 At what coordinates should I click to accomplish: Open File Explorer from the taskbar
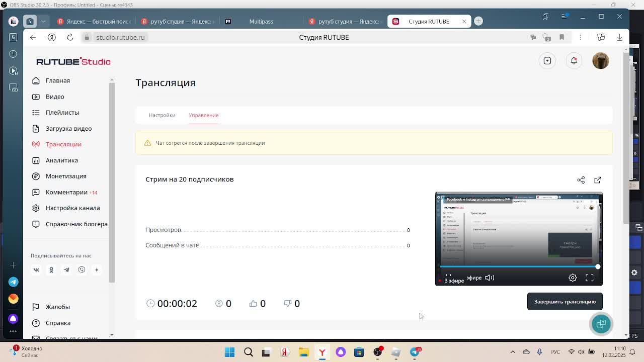coord(303,352)
